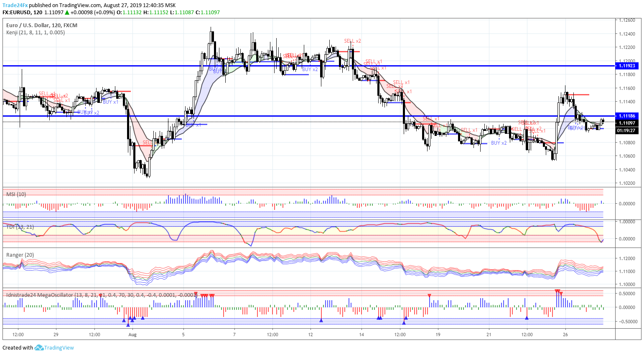The height and width of the screenshot is (355, 644).
Task: Click the TradingView cloud logo icon
Action: 39,347
